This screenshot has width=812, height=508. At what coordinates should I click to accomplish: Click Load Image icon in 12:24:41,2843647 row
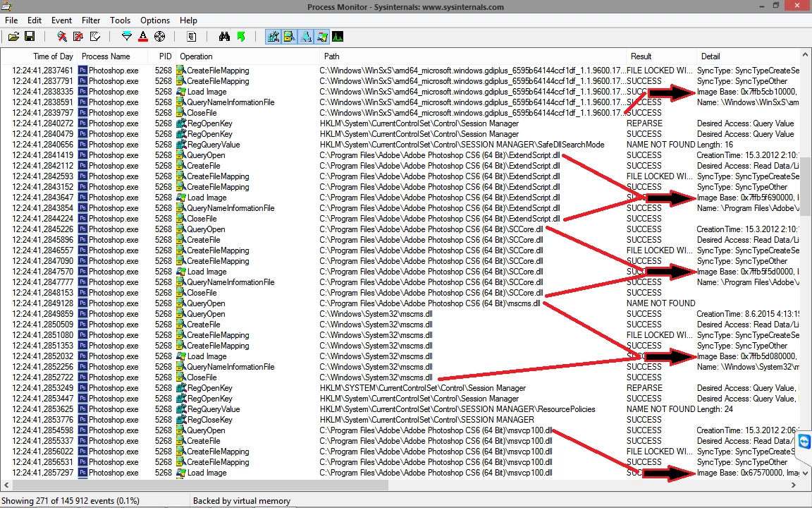click(x=180, y=198)
